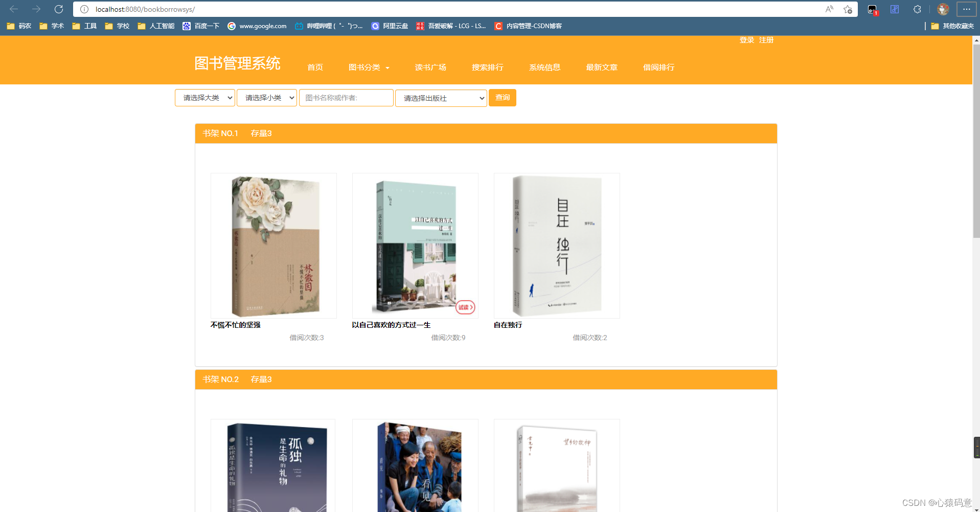Click the 借阅次数:2 text

point(589,338)
